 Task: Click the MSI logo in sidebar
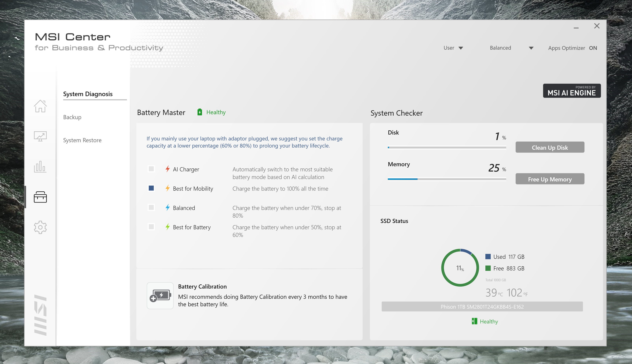[40, 315]
